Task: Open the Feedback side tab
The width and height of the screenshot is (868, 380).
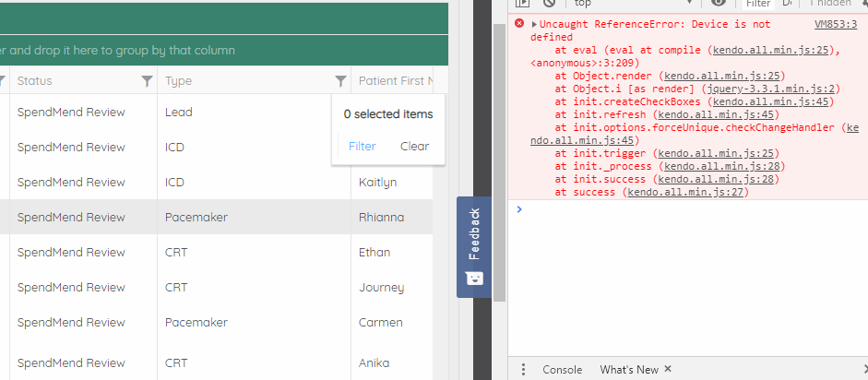Action: click(473, 246)
